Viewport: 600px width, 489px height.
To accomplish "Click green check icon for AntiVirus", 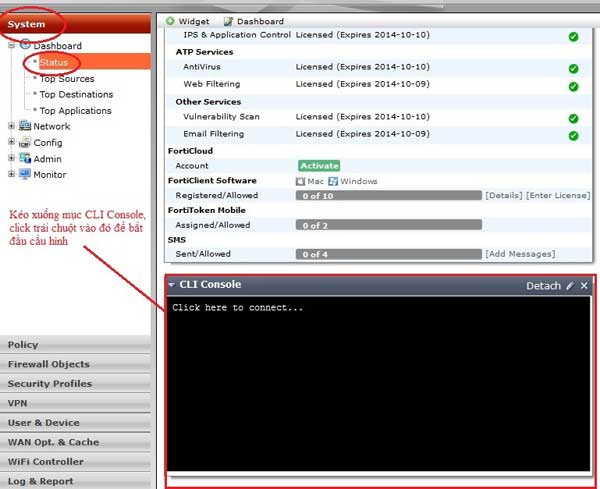I will [573, 68].
